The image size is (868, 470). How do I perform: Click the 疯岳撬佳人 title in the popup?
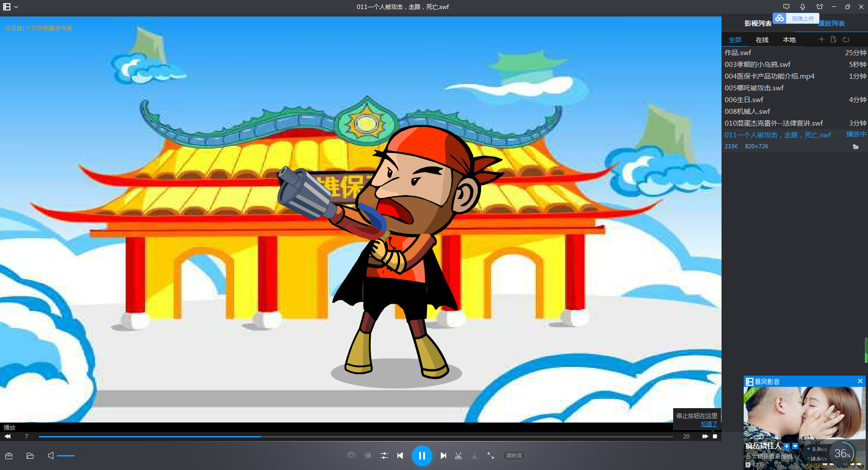click(763, 446)
